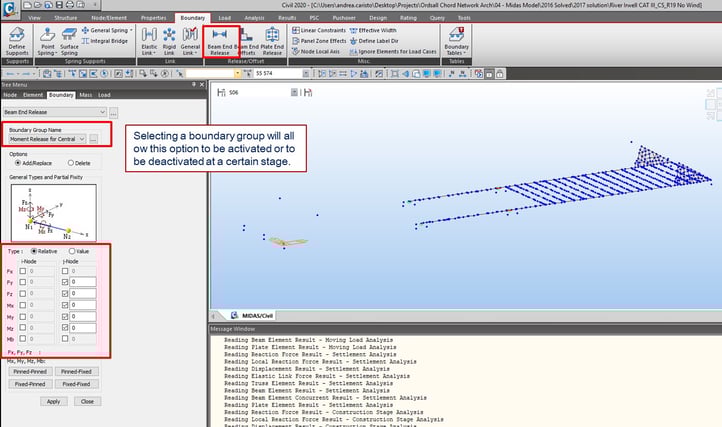Click the Open file icon in title bar
Screen dimensions: 722x427
[38, 5]
